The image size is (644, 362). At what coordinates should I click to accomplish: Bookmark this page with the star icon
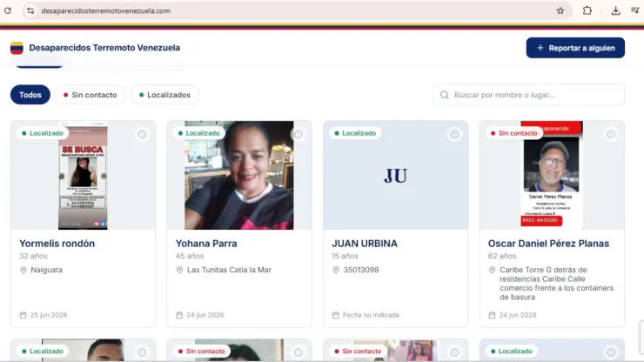coord(560,10)
